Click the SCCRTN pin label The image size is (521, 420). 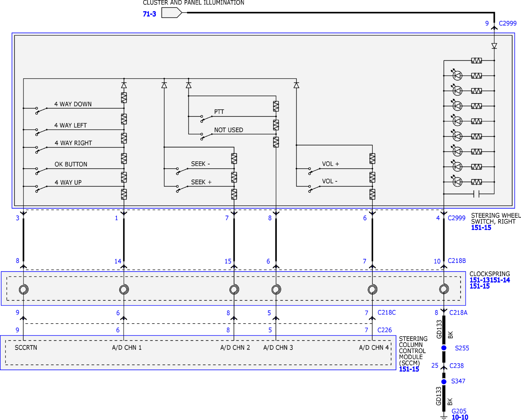coord(26,348)
